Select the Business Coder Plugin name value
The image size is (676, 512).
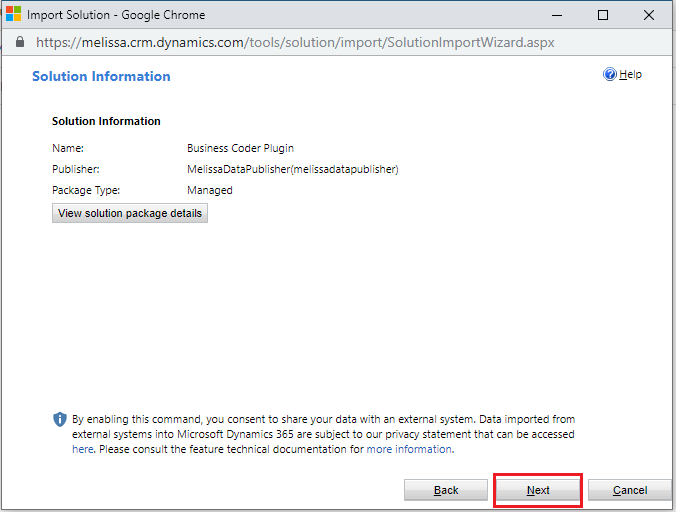[x=240, y=148]
